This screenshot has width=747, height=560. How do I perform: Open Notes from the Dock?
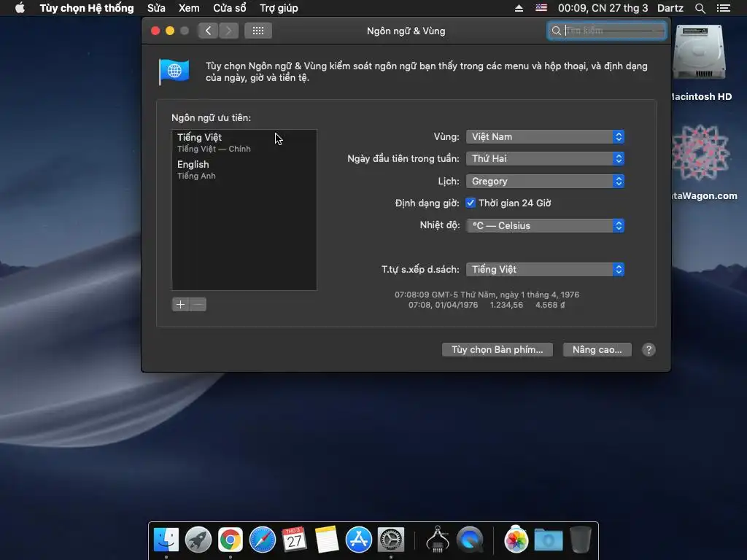tap(327, 540)
